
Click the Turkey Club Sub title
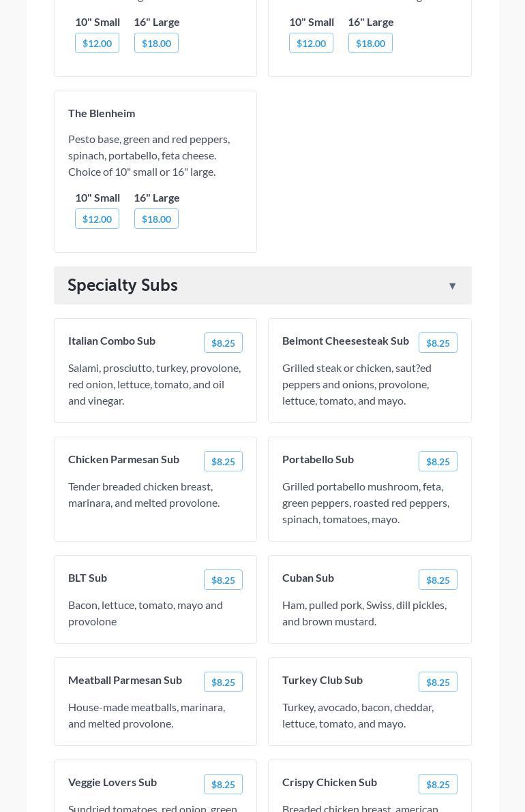pos(322,680)
